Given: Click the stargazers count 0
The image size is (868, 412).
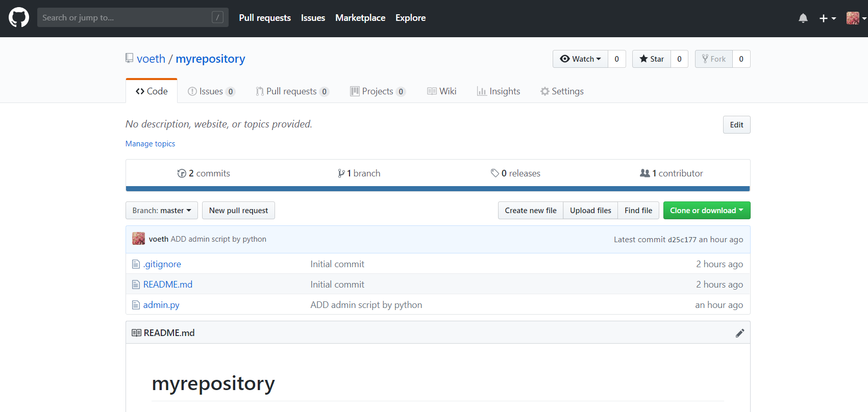Looking at the screenshot, I should [x=679, y=59].
